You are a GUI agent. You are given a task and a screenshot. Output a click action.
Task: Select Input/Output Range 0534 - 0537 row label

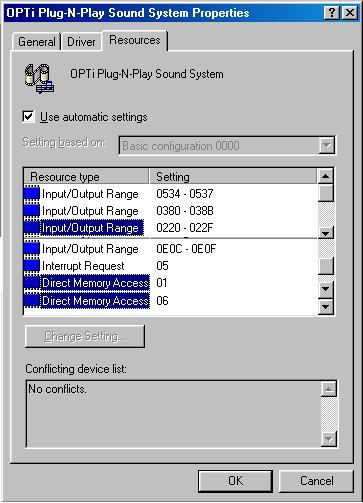90,194
